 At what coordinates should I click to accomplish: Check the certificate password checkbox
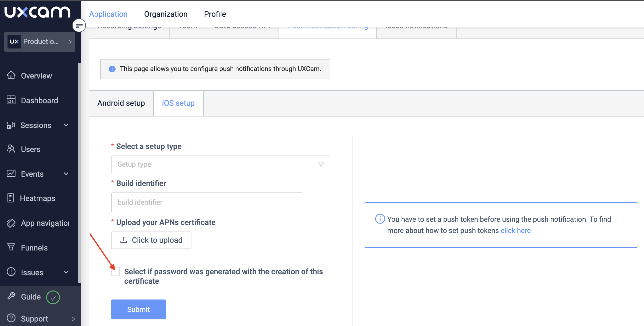[x=116, y=271]
